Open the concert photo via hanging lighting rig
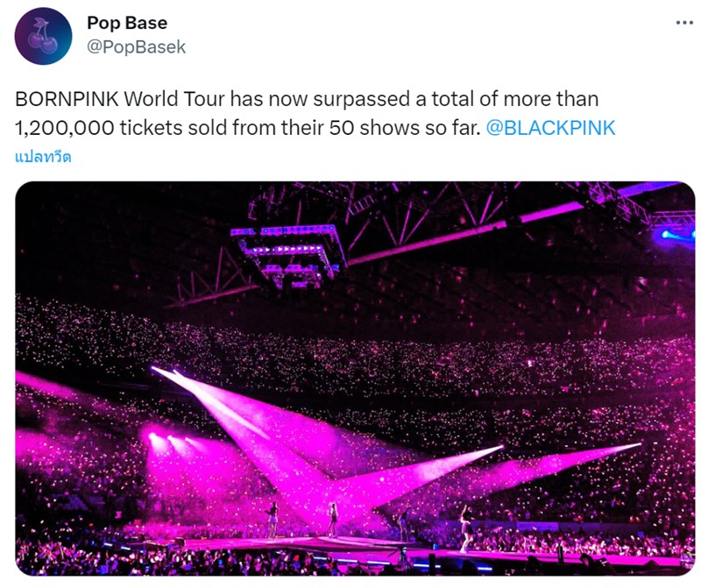This screenshot has width=701, height=588. pyautogui.click(x=288, y=256)
